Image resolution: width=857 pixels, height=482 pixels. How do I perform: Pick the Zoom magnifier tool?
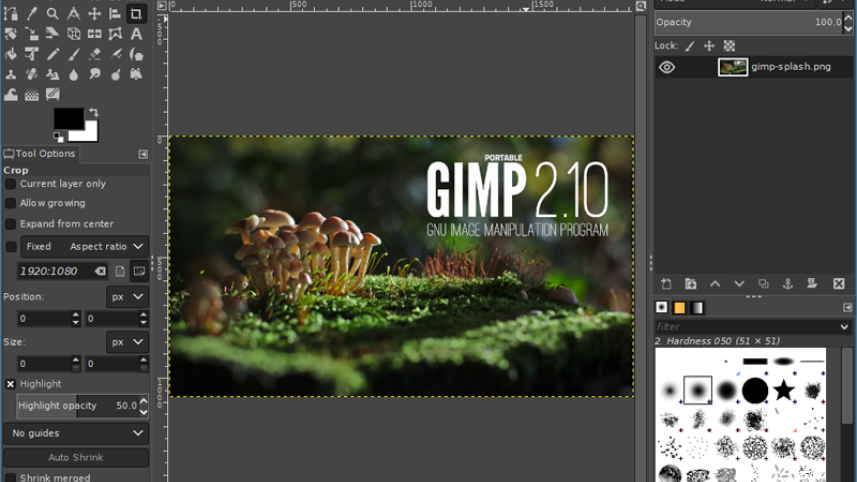point(52,13)
